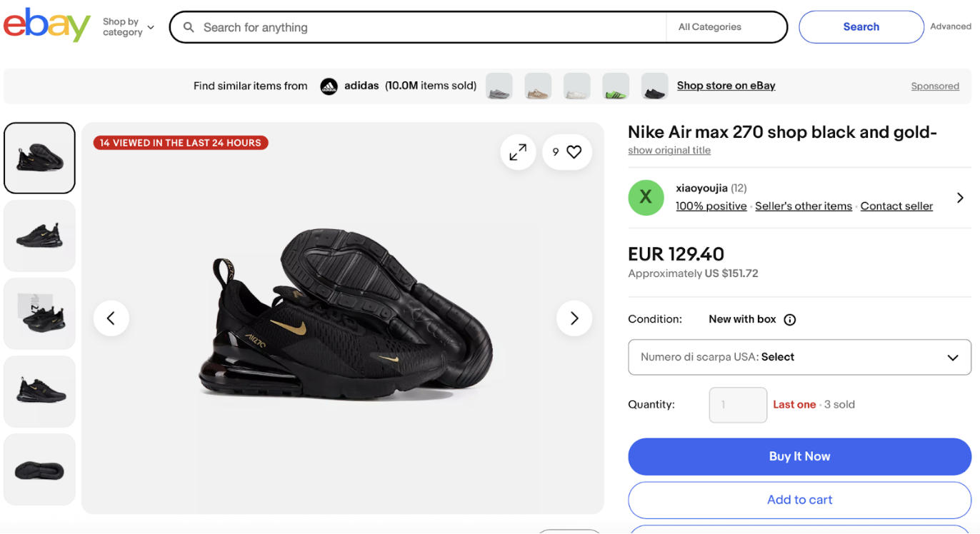Expand the product image to fullscreen
980x534 pixels.
pos(518,152)
